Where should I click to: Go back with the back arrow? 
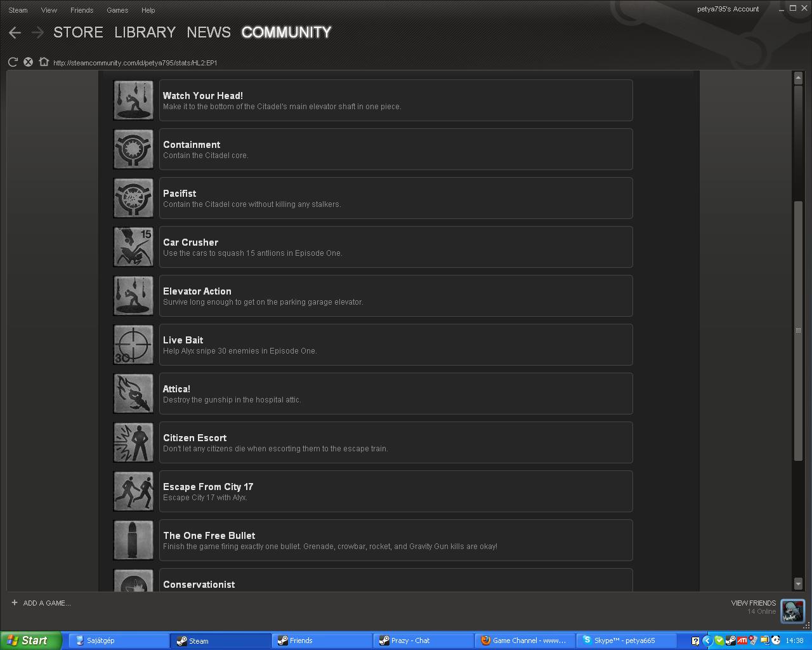tap(15, 32)
